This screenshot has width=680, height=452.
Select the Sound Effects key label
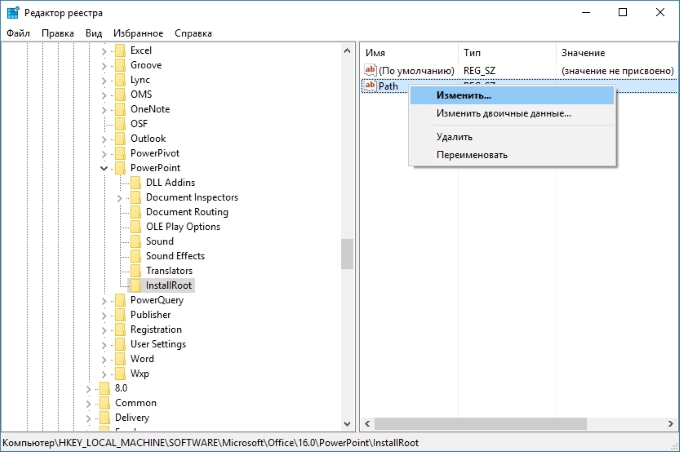(x=175, y=256)
